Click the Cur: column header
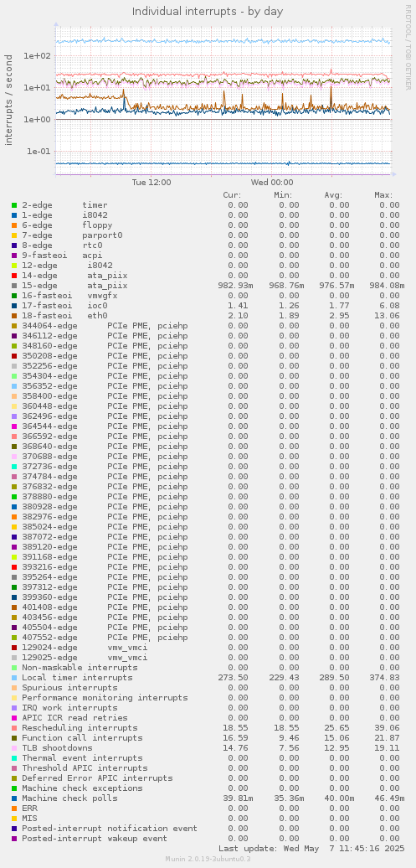 coord(233,195)
